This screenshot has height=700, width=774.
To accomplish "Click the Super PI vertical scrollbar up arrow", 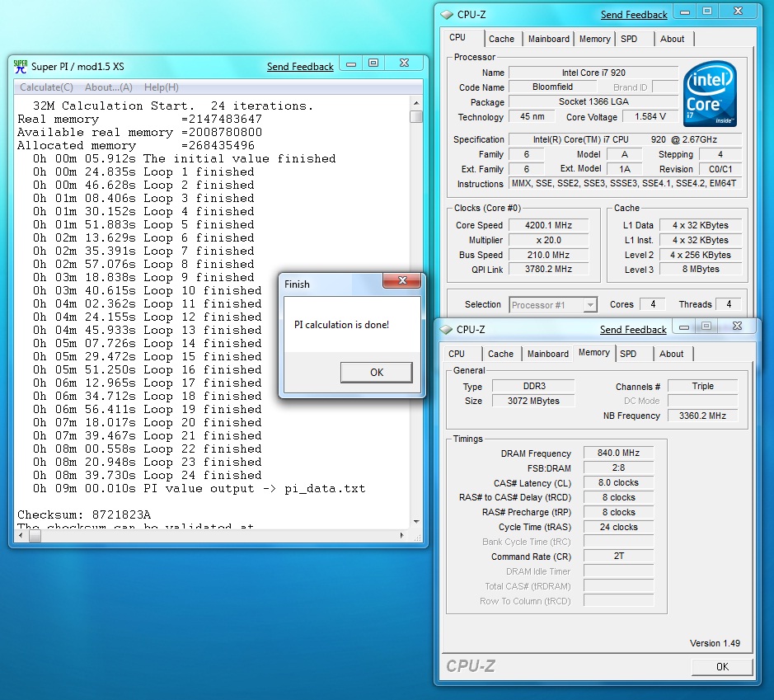I will point(416,103).
